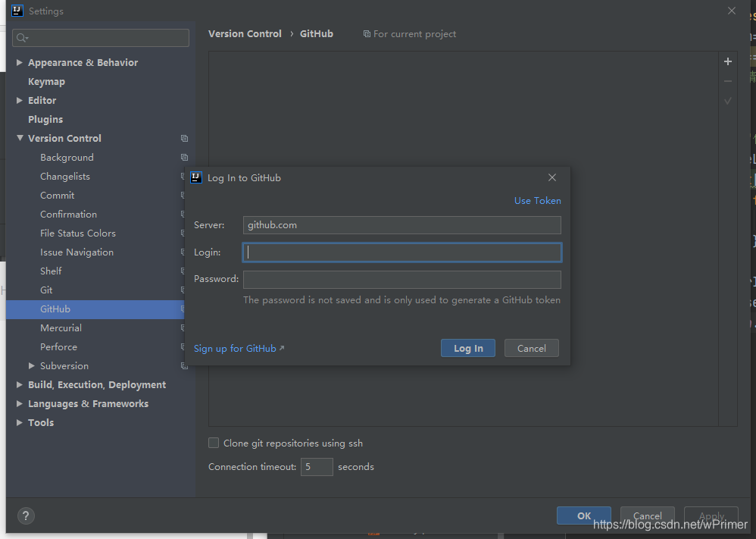Focus the Login input field
The height and width of the screenshot is (539, 756).
tap(402, 252)
